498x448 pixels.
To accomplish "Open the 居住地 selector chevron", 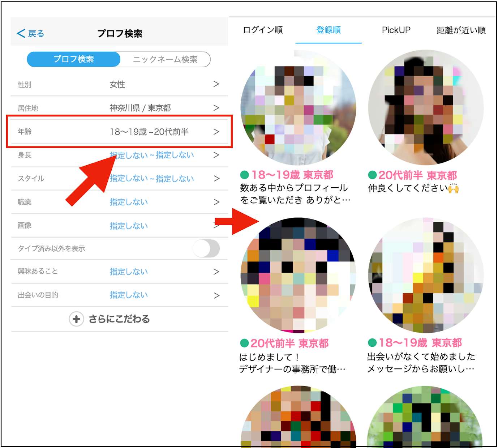I will pos(216,108).
